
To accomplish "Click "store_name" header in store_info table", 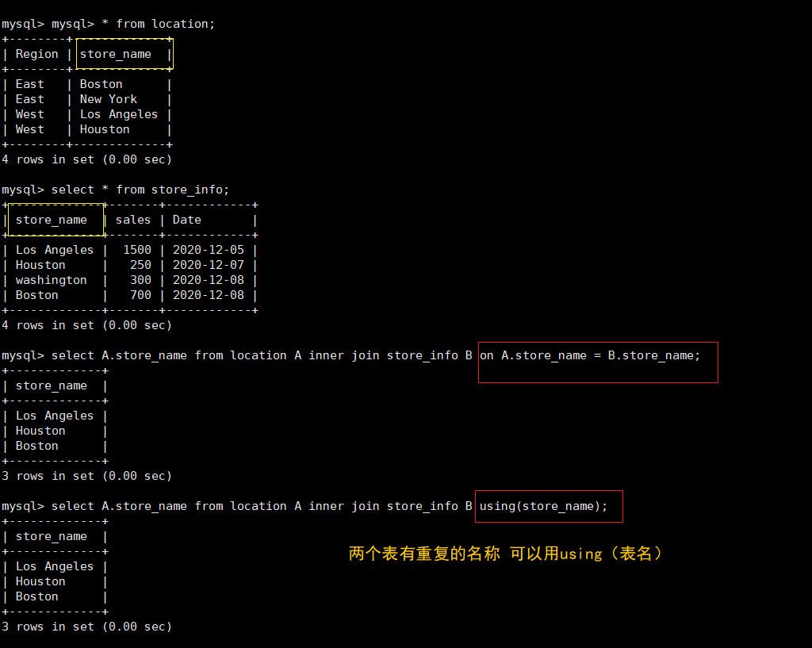I will [x=52, y=220].
